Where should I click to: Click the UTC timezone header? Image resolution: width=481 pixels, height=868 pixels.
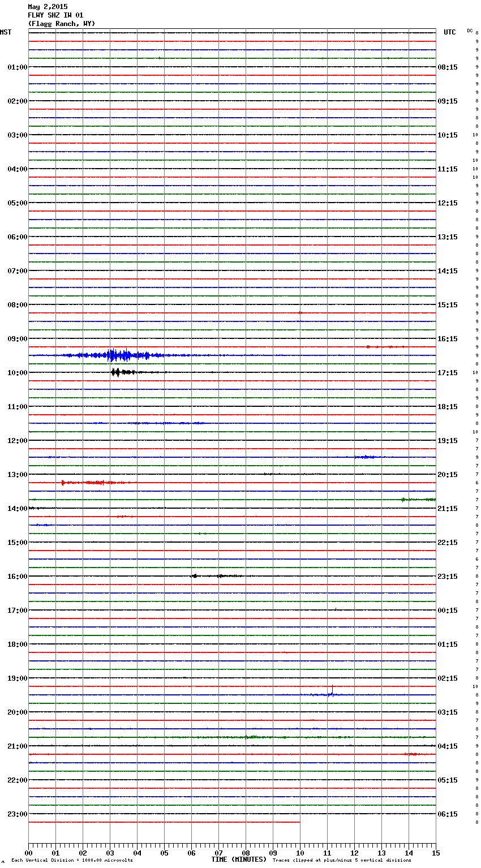click(450, 32)
